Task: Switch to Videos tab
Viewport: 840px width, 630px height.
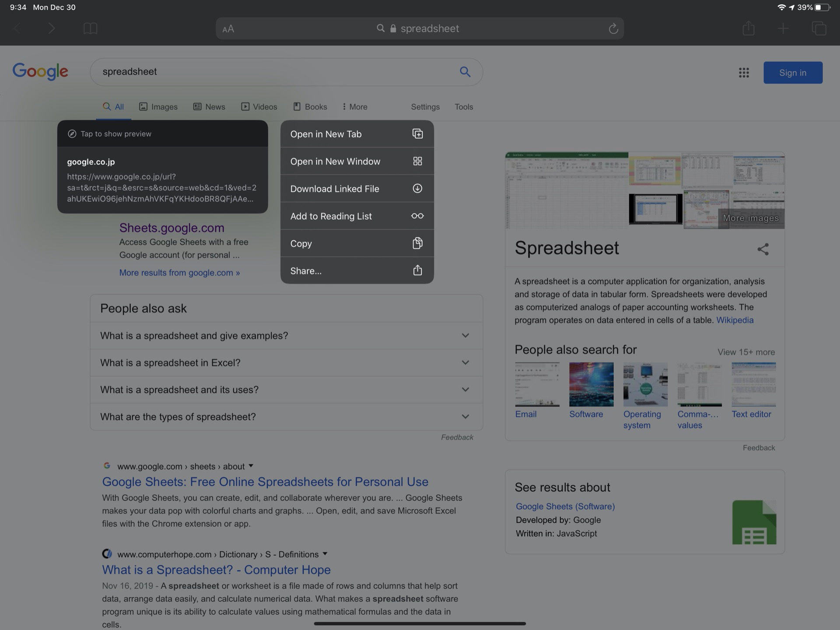Action: click(x=259, y=107)
